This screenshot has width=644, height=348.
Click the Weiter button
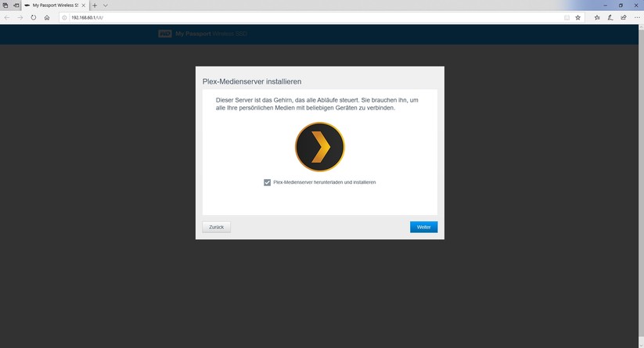pos(424,227)
